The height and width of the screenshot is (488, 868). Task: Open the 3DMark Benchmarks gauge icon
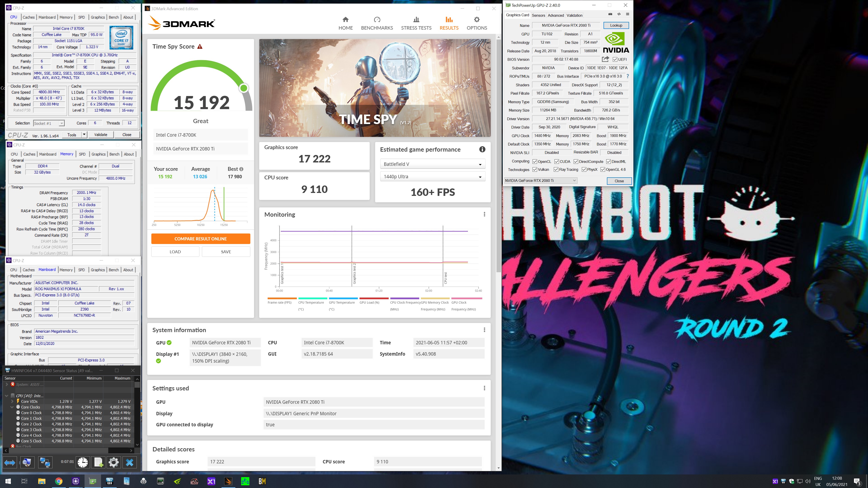tap(377, 19)
